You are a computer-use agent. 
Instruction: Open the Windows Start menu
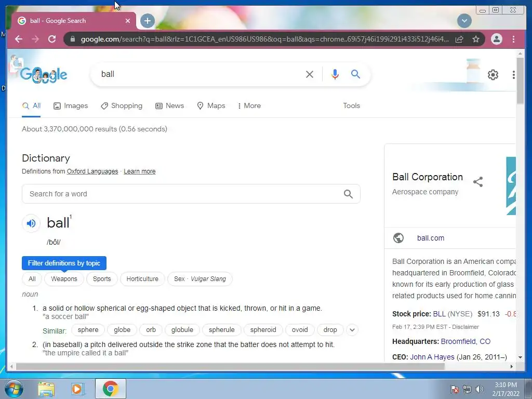(x=14, y=389)
